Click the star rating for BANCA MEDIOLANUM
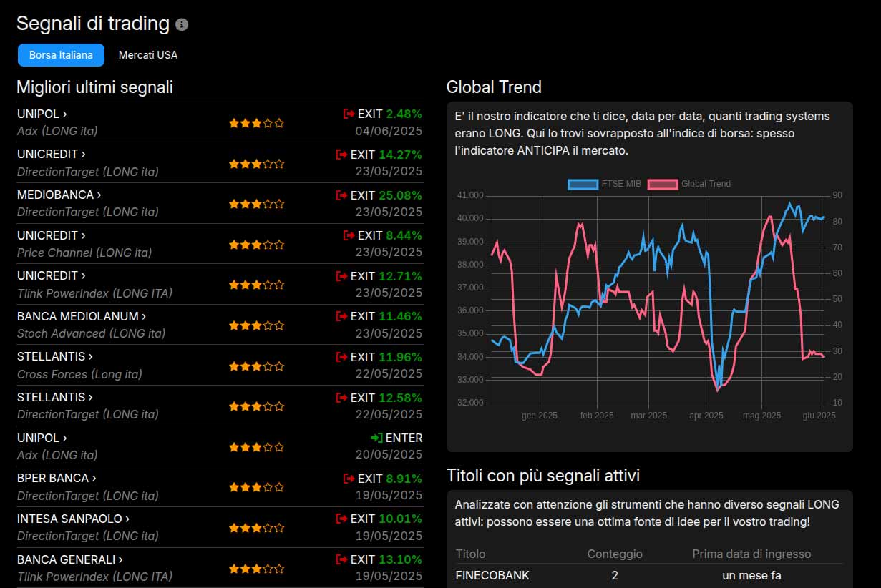Screen dimensions: 881x588 pos(256,325)
